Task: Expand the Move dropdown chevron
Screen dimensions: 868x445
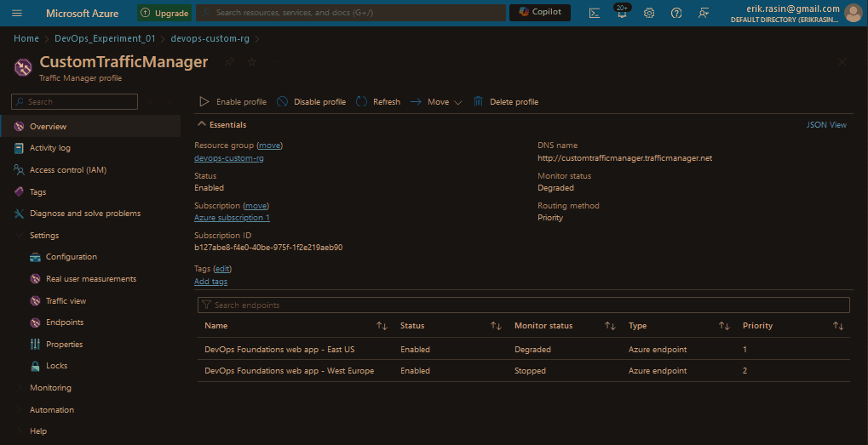Action: 457,102
